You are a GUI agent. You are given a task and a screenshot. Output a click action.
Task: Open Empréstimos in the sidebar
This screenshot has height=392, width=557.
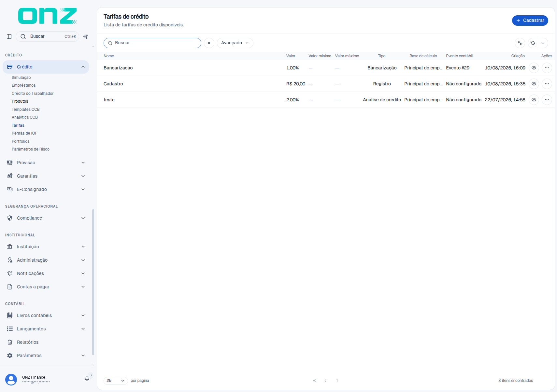[x=24, y=85]
